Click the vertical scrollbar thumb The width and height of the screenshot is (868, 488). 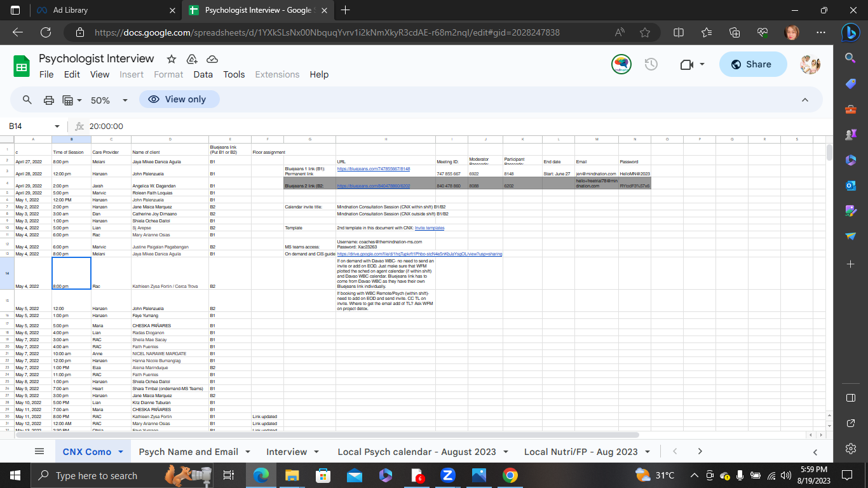coord(829,152)
